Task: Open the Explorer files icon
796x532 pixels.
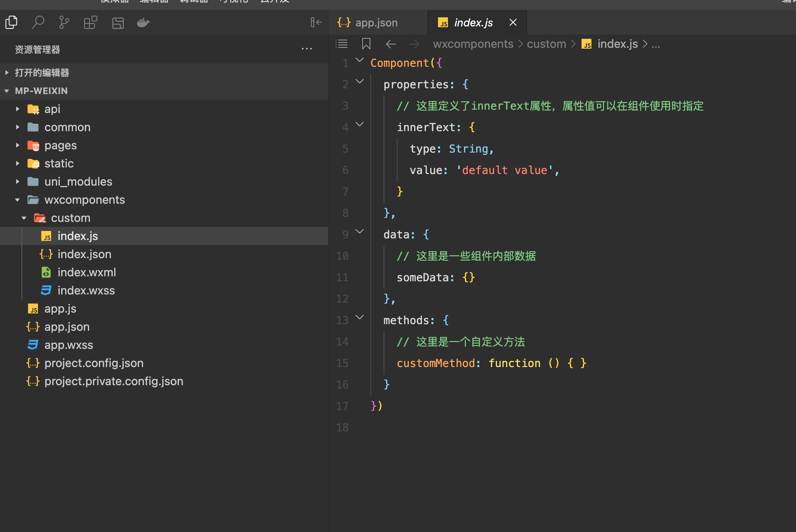Action: [x=12, y=22]
